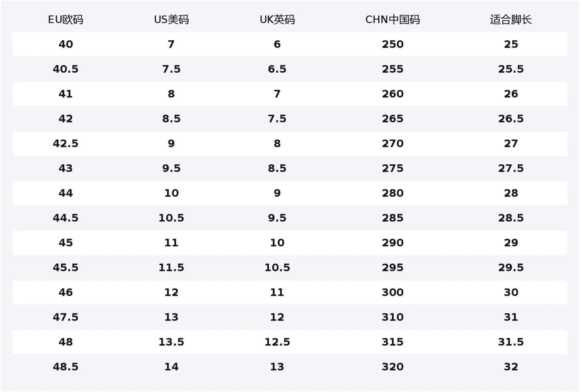Screen dimensions: 580x392
Task: Select EU size 40.5 cell
Action: 66,69
